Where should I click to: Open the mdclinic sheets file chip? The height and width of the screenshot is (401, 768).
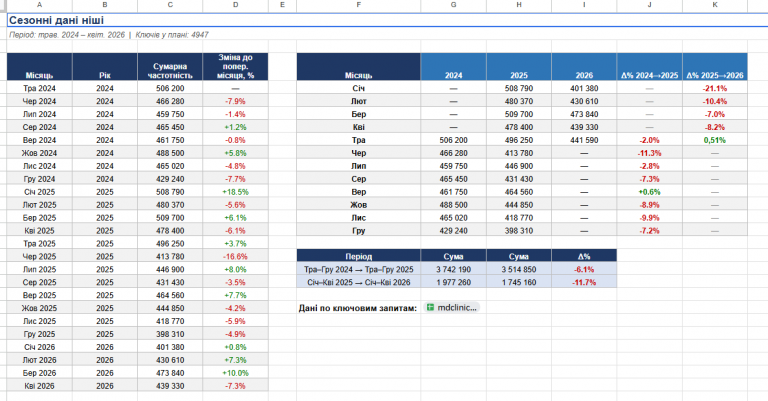(452, 307)
